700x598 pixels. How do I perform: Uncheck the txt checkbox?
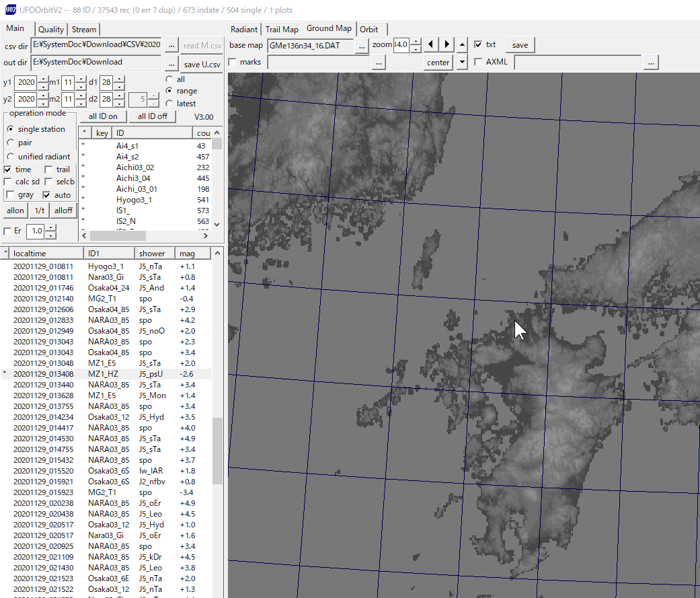point(478,45)
